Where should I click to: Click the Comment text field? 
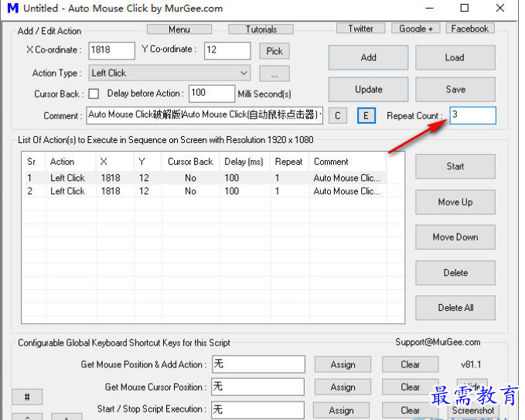click(205, 115)
